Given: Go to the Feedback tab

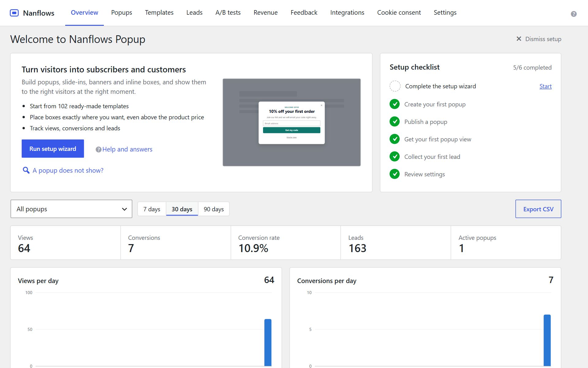Looking at the screenshot, I should click(304, 13).
